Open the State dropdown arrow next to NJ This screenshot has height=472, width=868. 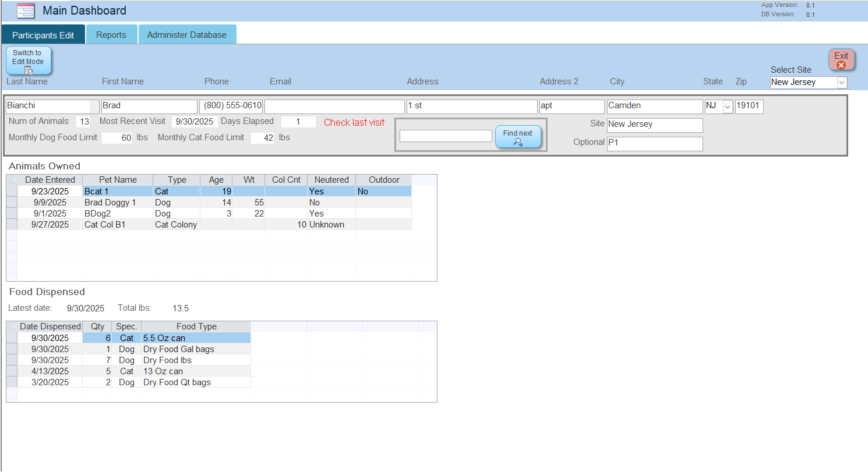coord(727,107)
